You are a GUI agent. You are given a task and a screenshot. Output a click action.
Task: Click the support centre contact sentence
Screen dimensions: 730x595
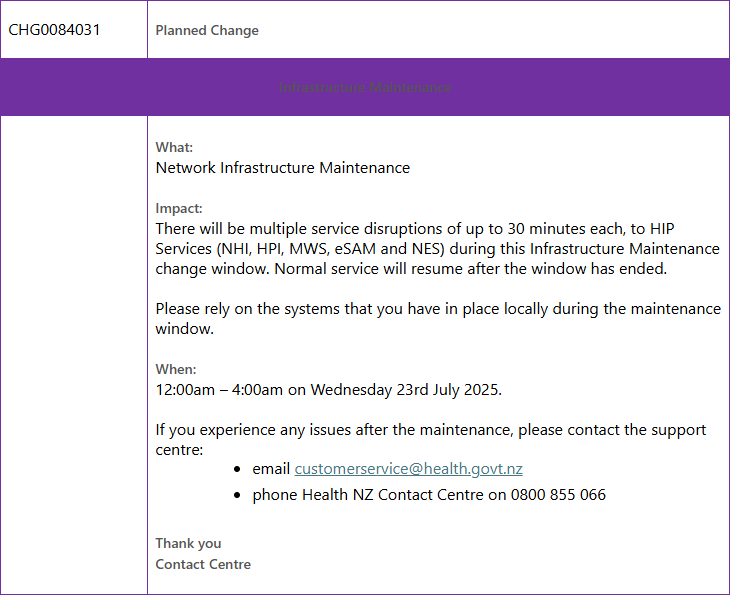pyautogui.click(x=431, y=439)
